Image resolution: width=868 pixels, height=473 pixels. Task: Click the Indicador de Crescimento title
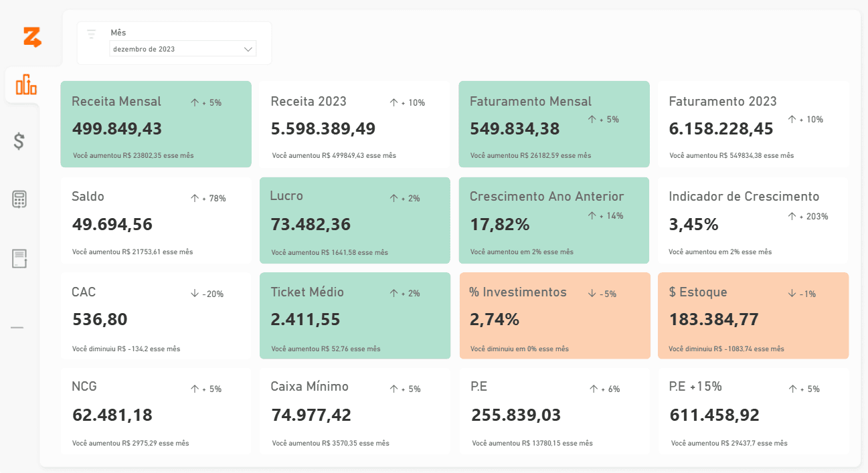(x=744, y=196)
